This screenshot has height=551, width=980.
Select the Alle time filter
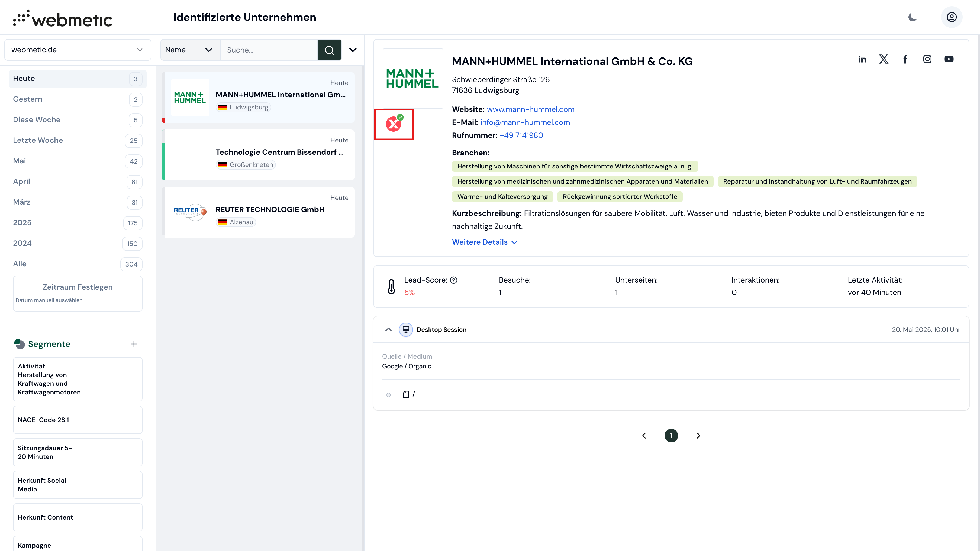tap(78, 264)
